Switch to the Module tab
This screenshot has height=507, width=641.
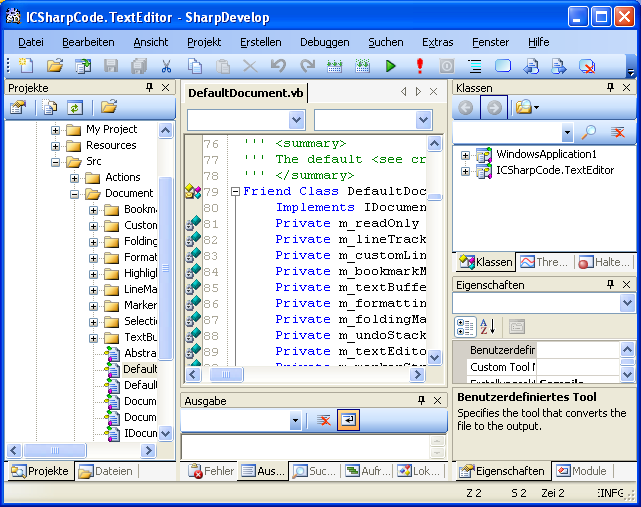click(x=582, y=471)
